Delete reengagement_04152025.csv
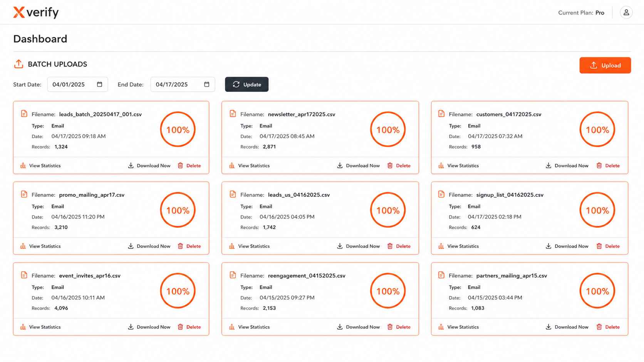 [x=399, y=327]
